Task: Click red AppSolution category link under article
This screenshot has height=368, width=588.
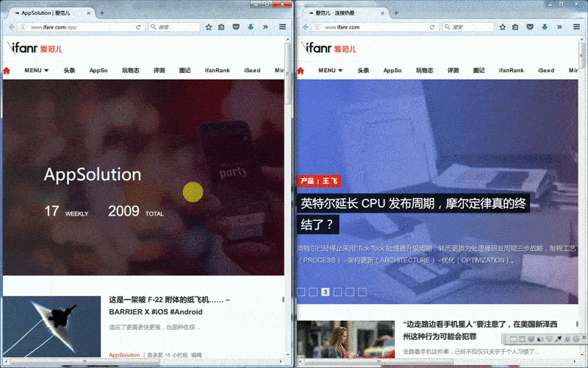Action: (124, 355)
